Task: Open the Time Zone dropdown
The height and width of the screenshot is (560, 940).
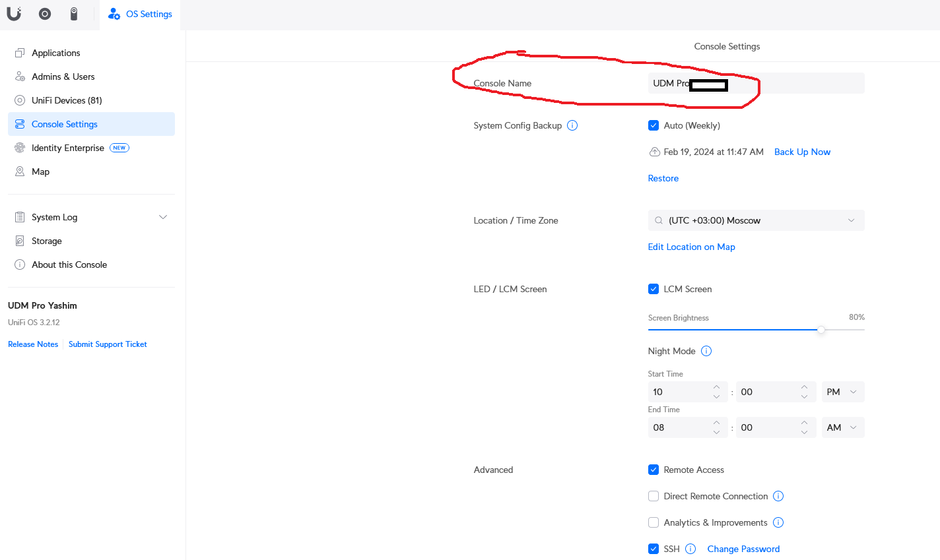Action: (756, 220)
